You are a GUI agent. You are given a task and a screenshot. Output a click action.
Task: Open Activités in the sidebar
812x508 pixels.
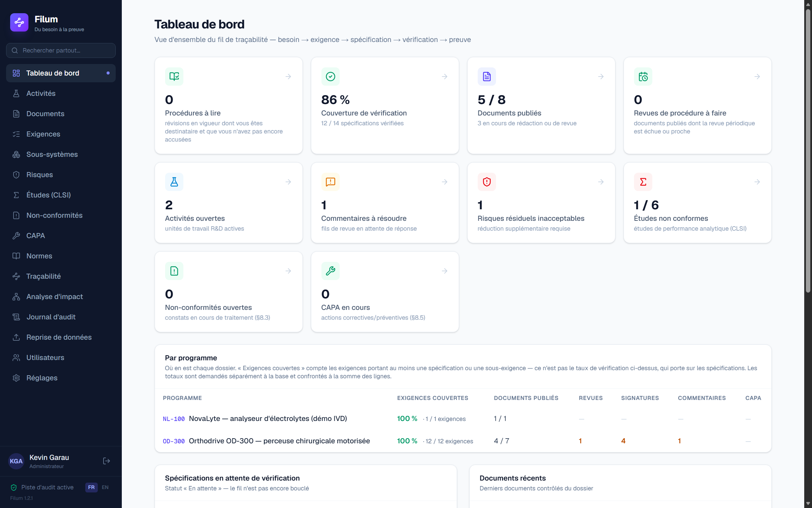[61, 93]
